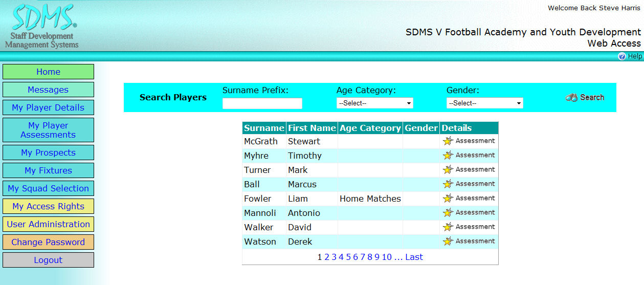
Task: Click the Logout button
Action: pyautogui.click(x=48, y=260)
